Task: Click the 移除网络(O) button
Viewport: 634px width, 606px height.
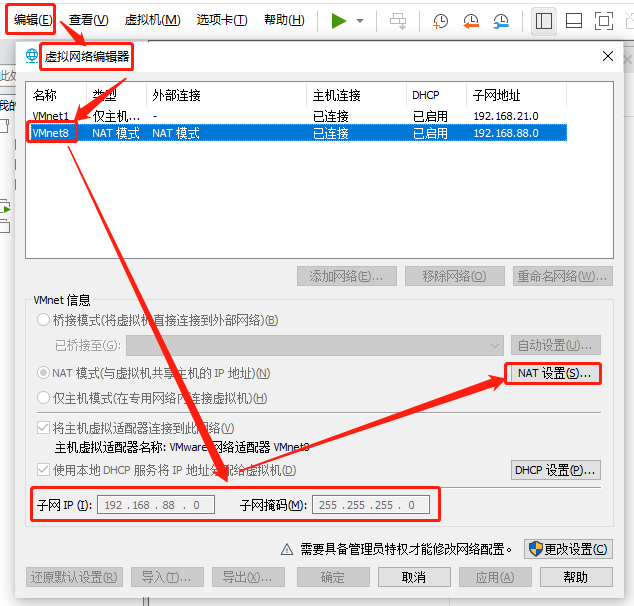Action: coord(454,276)
